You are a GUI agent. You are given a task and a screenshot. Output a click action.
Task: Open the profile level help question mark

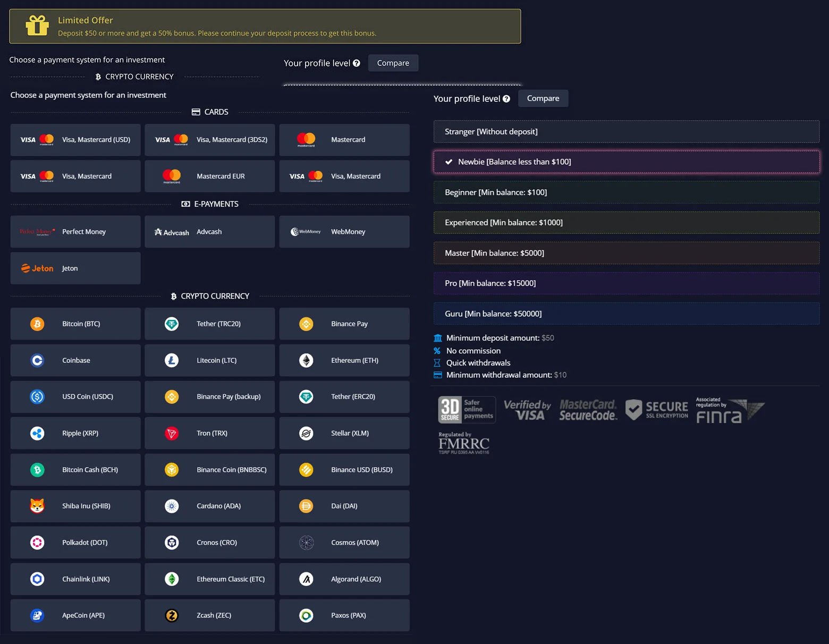click(506, 99)
